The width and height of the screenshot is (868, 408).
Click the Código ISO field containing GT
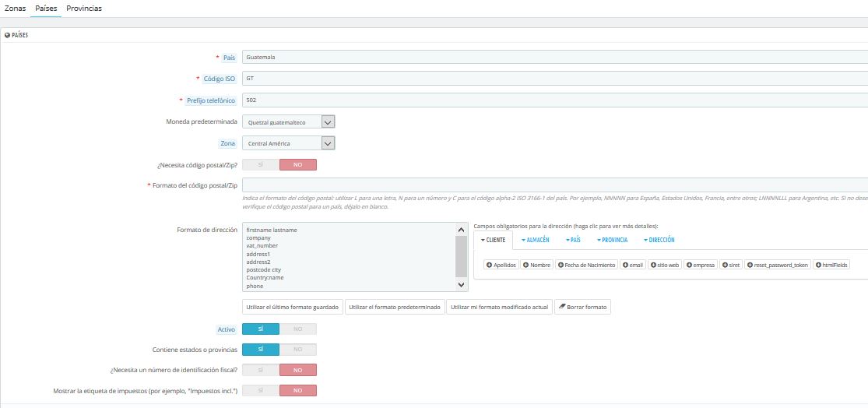click(555, 79)
